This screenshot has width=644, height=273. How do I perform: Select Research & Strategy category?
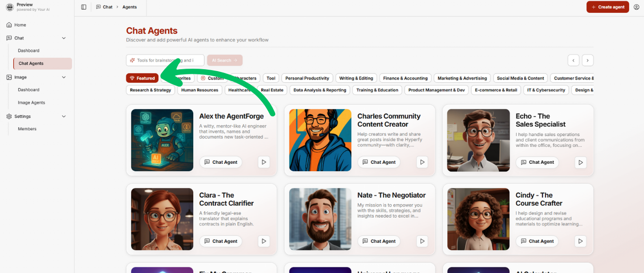coord(150,90)
